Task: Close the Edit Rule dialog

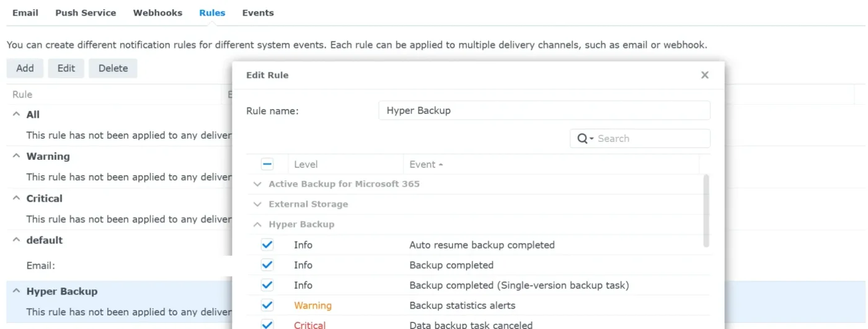Action: pyautogui.click(x=704, y=75)
